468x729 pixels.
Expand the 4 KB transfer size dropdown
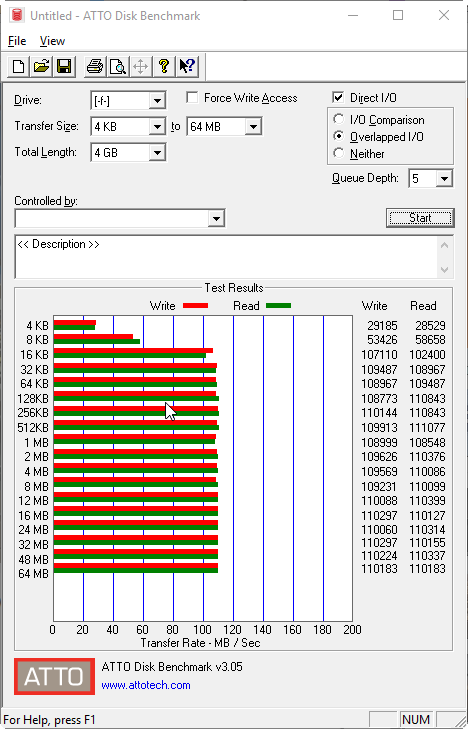click(x=158, y=126)
